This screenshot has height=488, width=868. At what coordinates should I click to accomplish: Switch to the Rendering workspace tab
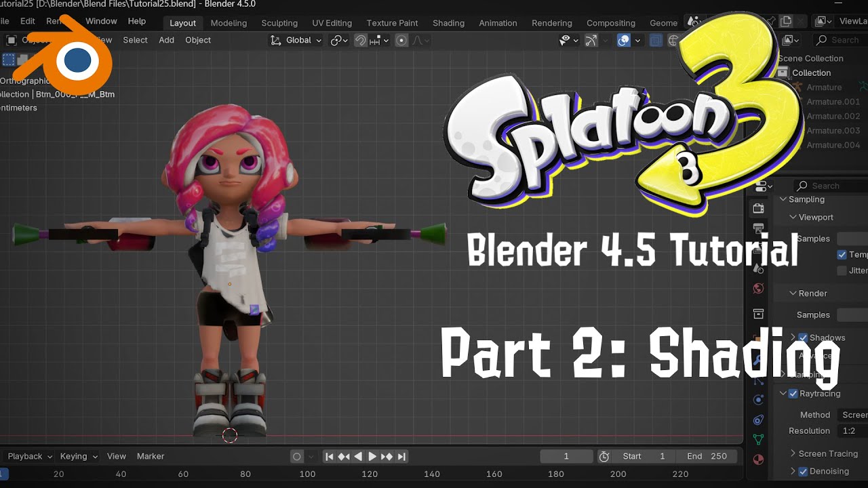pyautogui.click(x=552, y=23)
